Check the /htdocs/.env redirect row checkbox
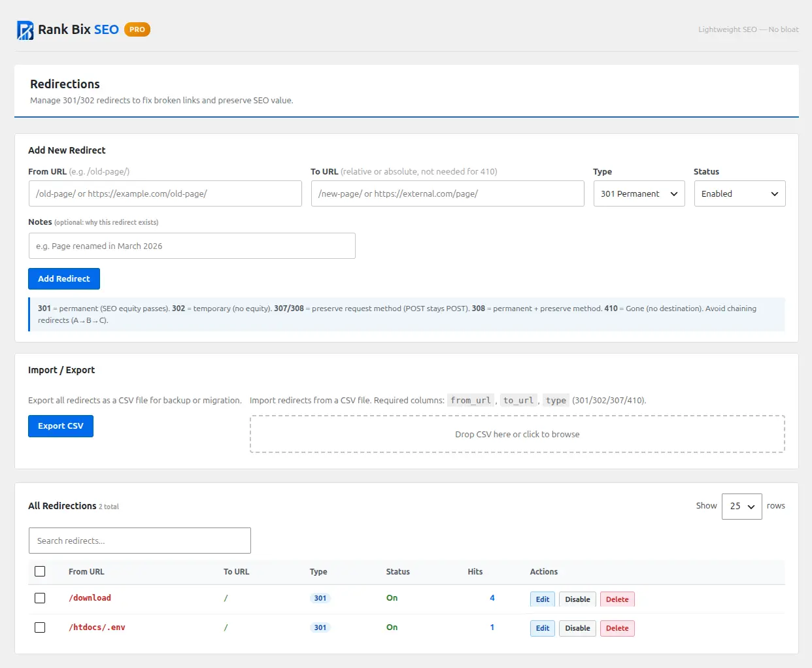Image resolution: width=812 pixels, height=668 pixels. click(x=40, y=627)
